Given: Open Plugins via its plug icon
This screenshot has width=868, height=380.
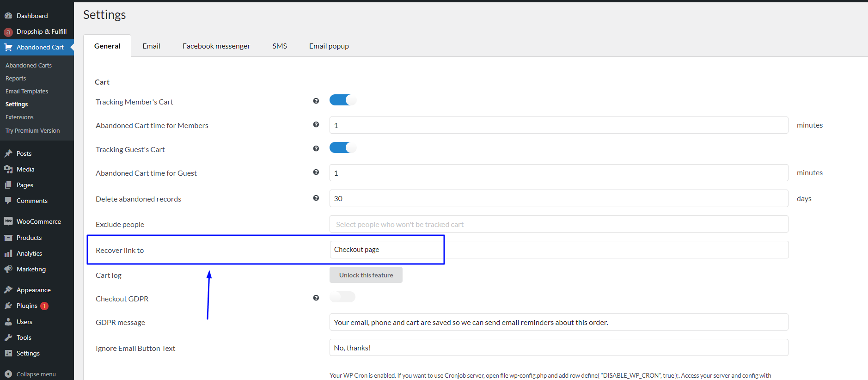Looking at the screenshot, I should pos(8,306).
